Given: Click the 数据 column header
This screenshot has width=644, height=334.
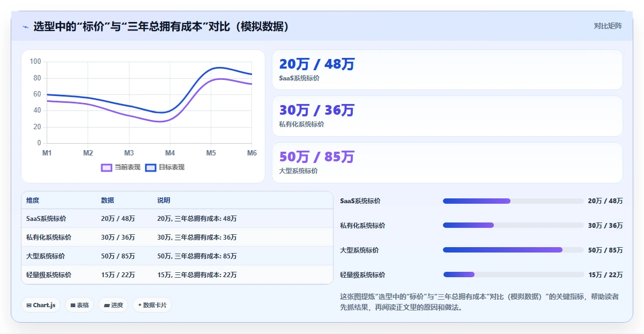Looking at the screenshot, I should point(107,201).
